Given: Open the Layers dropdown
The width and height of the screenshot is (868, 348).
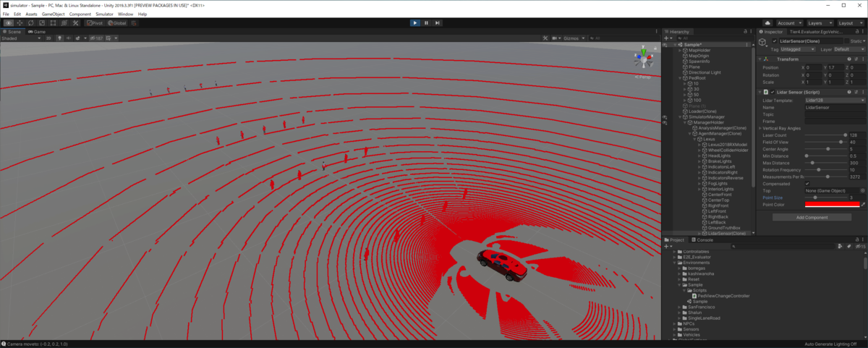Looking at the screenshot, I should (819, 23).
